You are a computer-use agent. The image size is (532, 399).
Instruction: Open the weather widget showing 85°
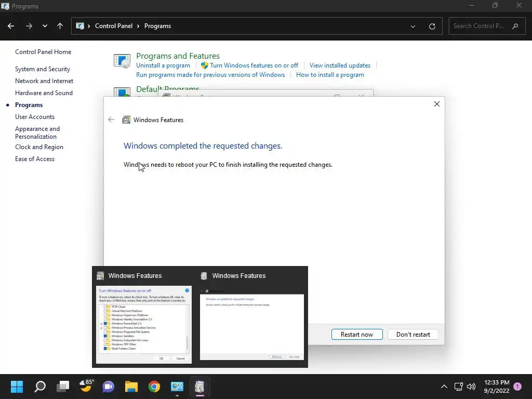[86, 387]
